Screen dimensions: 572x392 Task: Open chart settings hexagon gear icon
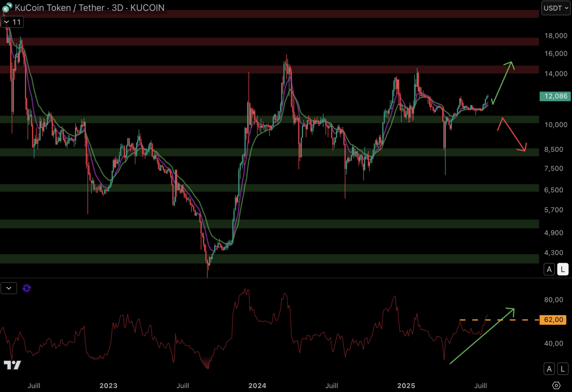click(556, 385)
